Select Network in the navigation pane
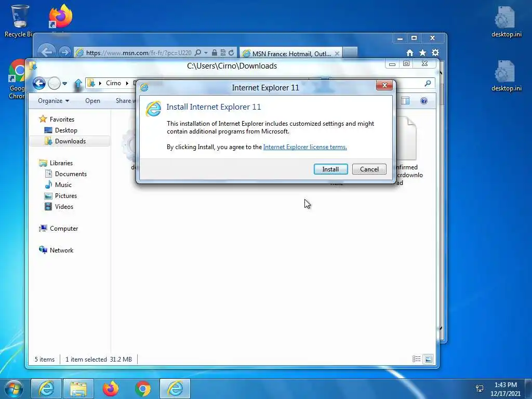The width and height of the screenshot is (532, 399). 61,250
